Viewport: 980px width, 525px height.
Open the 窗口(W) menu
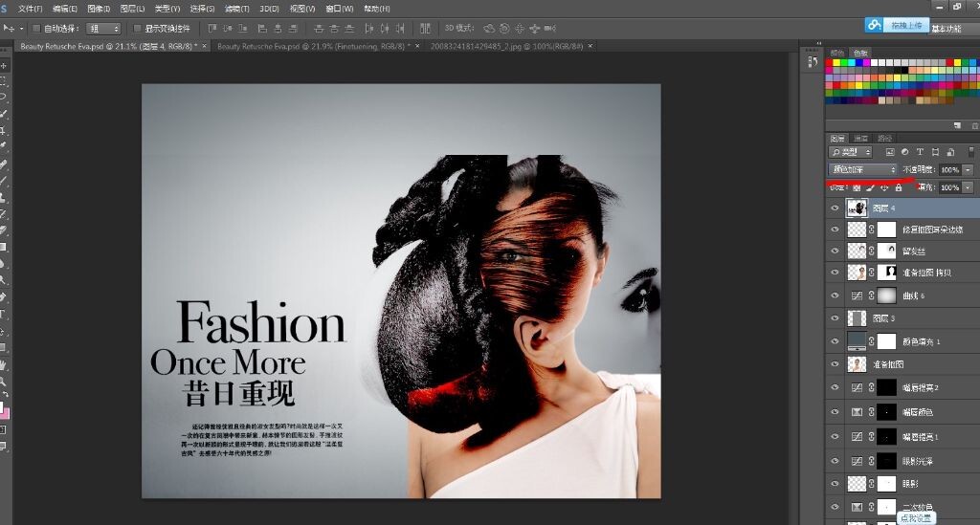click(x=340, y=9)
